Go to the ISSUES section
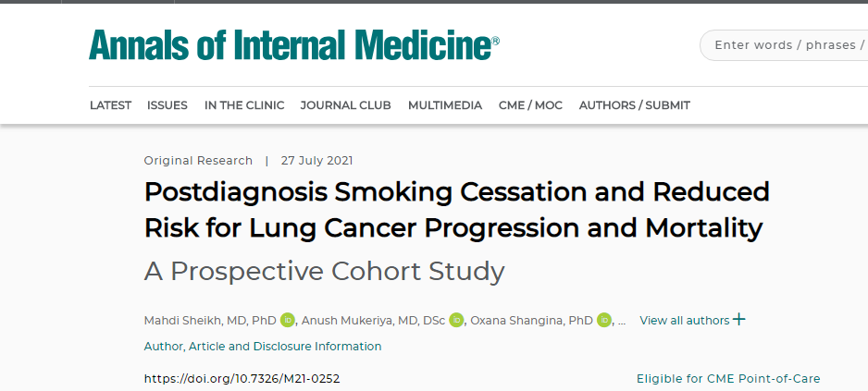Viewport: 868px width, 391px height. pos(167,105)
